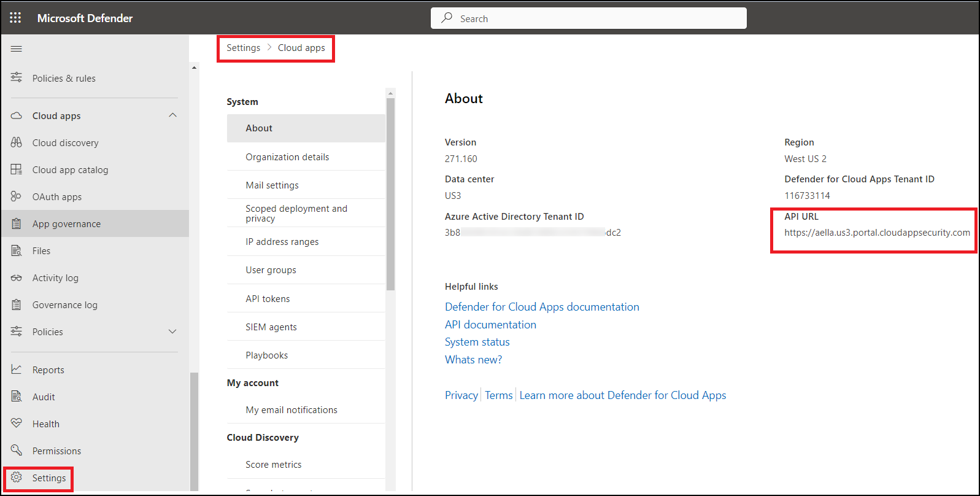
Task: Select SIEM agents settings item
Action: pyautogui.click(x=271, y=327)
